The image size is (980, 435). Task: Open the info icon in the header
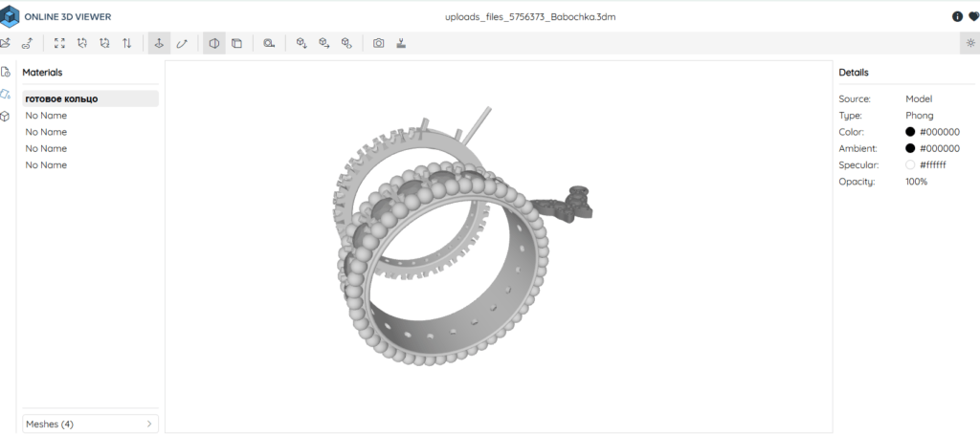tap(957, 17)
